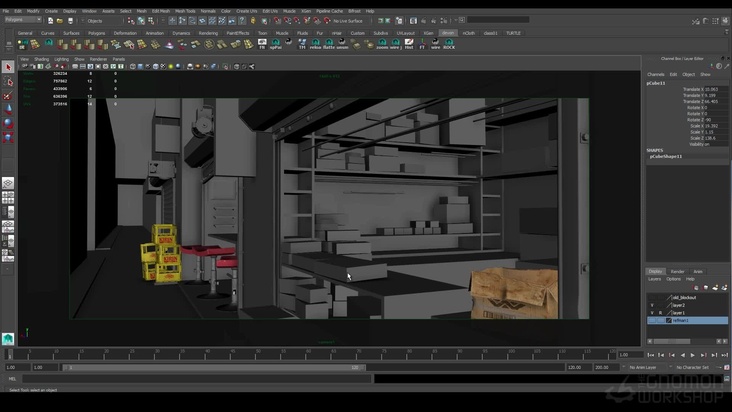Click the playback end time field 120.00
Screen dimensions: 732x412
(577, 368)
